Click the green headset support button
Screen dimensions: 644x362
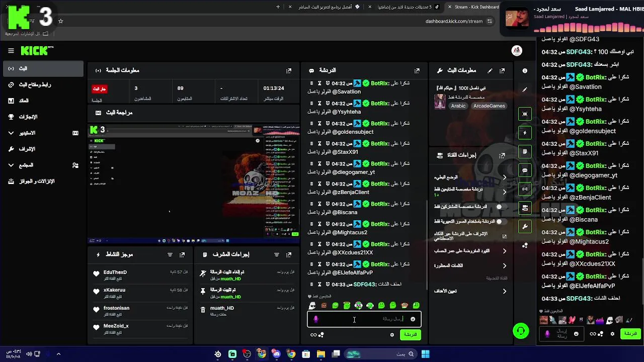521,331
